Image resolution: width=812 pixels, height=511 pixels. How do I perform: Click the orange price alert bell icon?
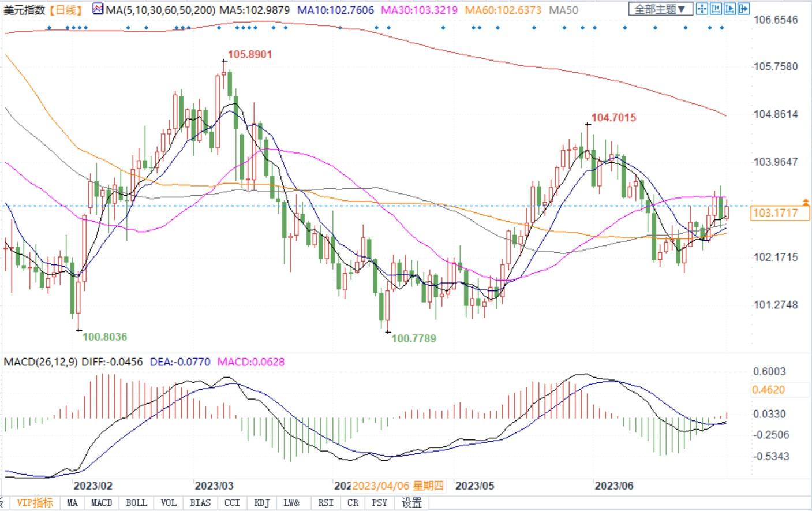click(806, 202)
